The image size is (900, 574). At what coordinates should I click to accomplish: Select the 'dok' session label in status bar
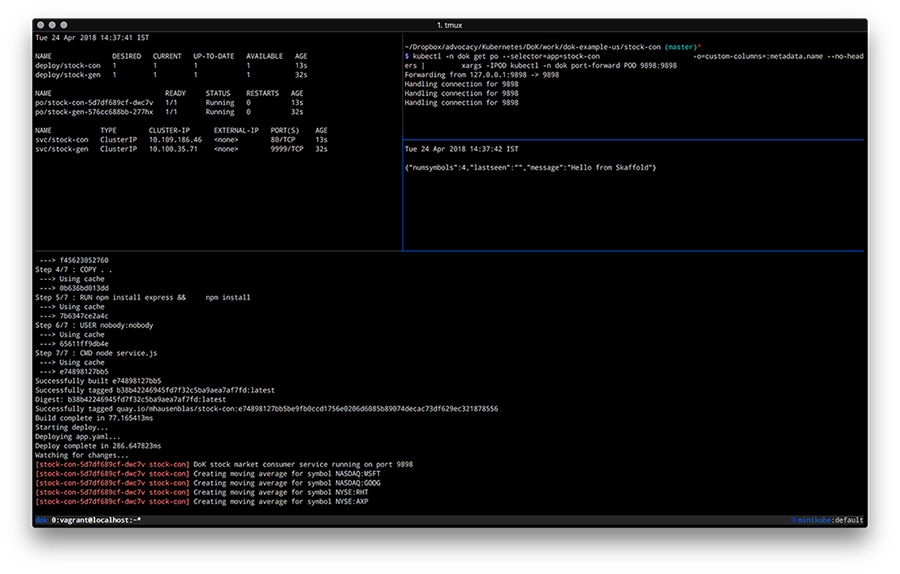click(x=41, y=520)
